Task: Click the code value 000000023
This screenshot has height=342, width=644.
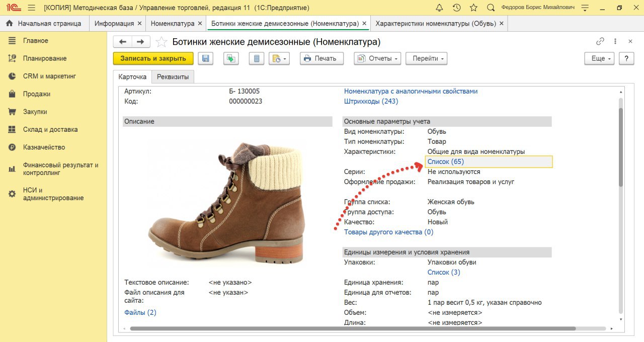Action: [246, 101]
